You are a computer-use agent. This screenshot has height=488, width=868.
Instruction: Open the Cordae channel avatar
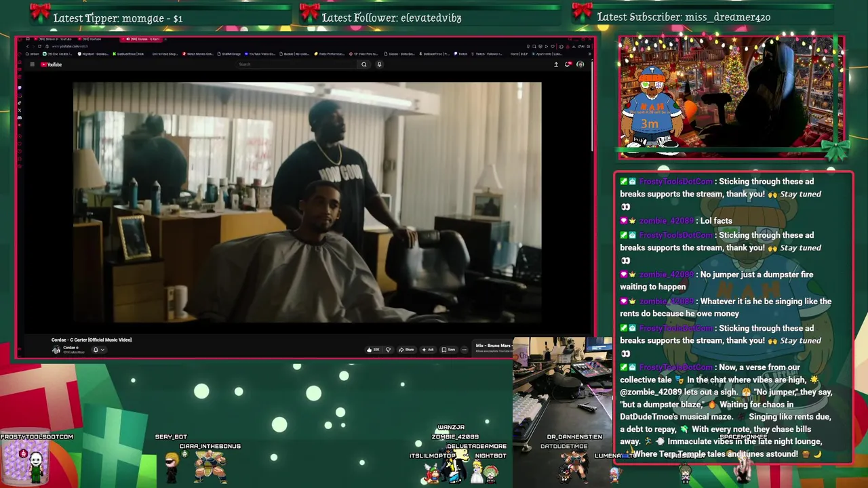tap(56, 350)
